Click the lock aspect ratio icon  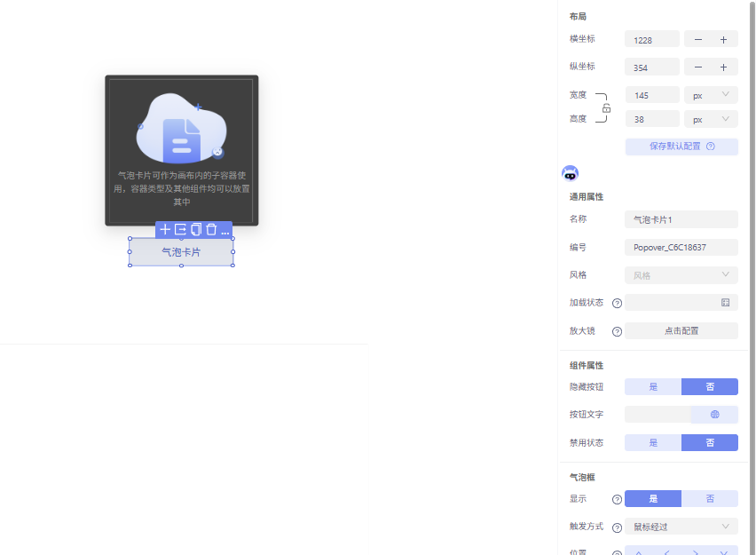607,108
